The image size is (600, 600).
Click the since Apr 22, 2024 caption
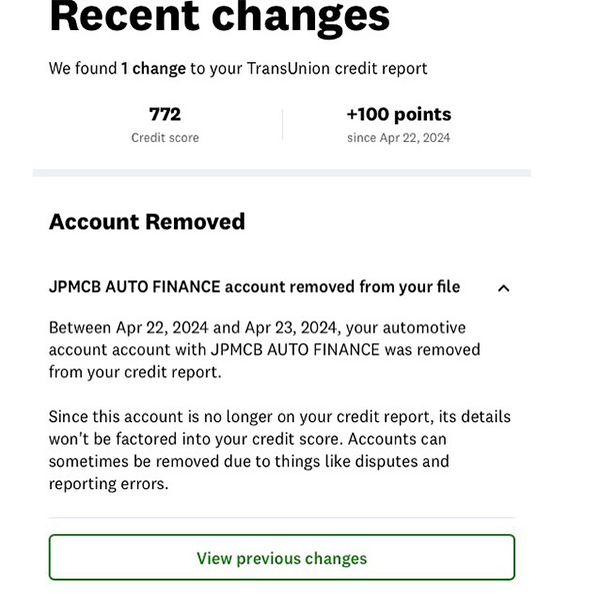tap(399, 138)
